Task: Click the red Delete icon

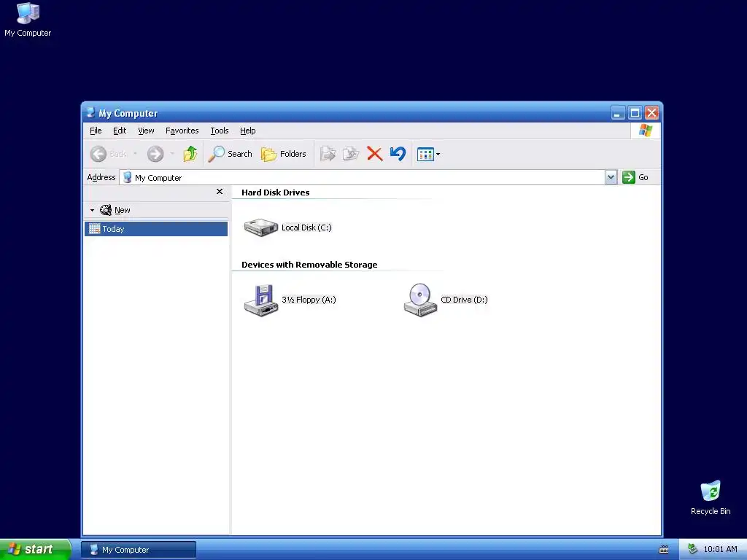Action: point(375,154)
